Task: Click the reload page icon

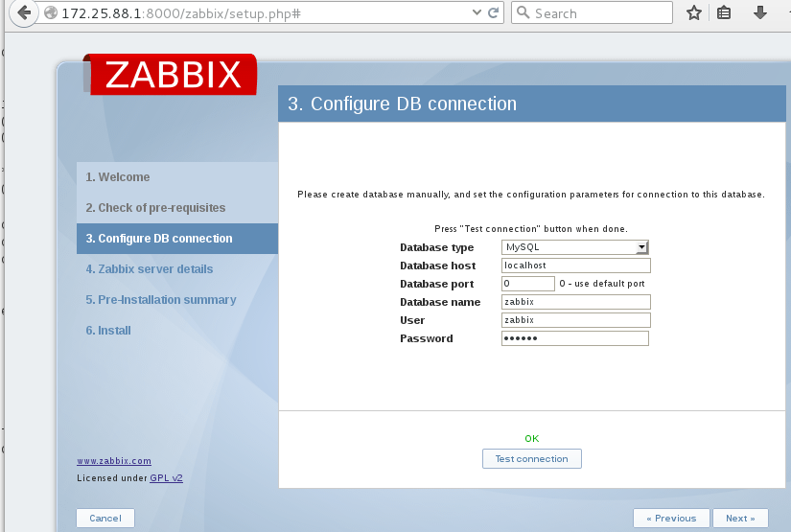Action: pyautogui.click(x=494, y=12)
